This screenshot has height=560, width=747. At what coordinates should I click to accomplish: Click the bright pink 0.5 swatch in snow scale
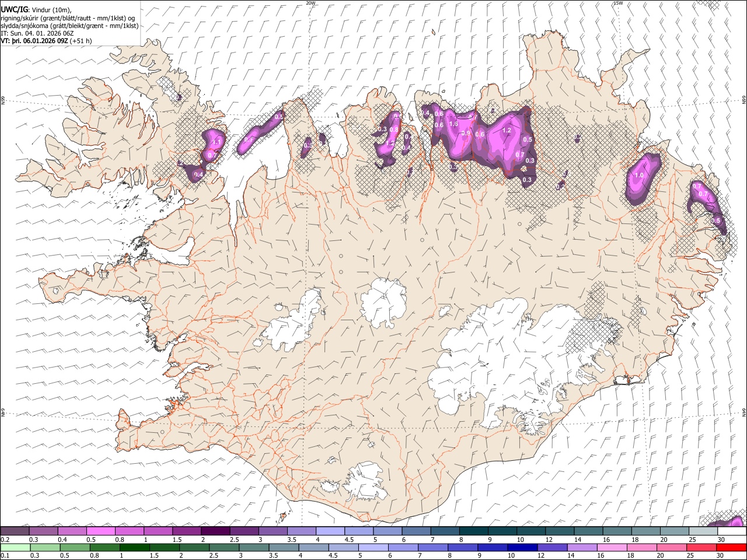(x=100, y=531)
